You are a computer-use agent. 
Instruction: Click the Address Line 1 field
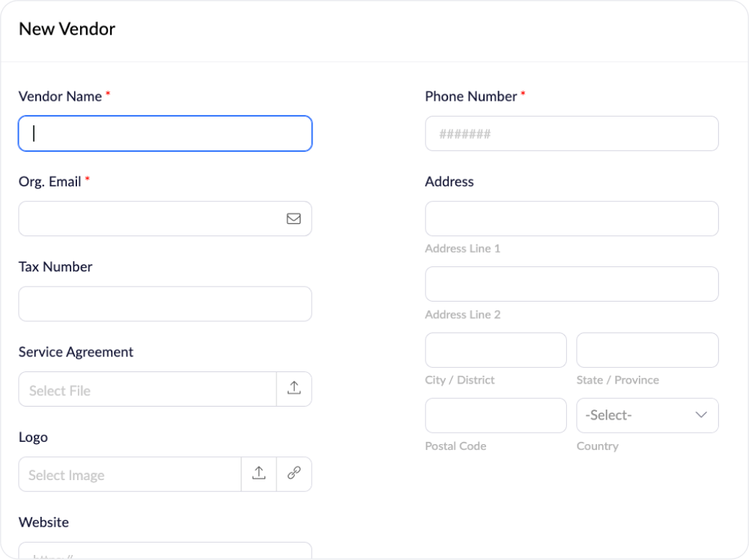[x=571, y=218]
